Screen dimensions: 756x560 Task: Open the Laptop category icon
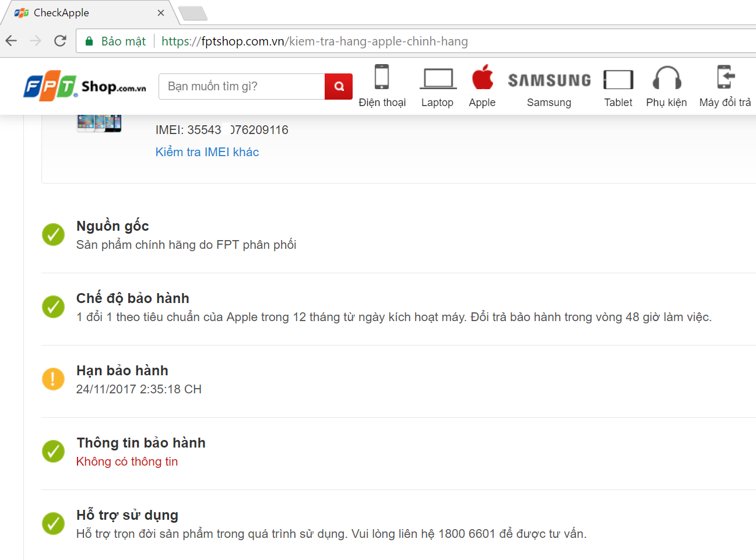click(438, 78)
